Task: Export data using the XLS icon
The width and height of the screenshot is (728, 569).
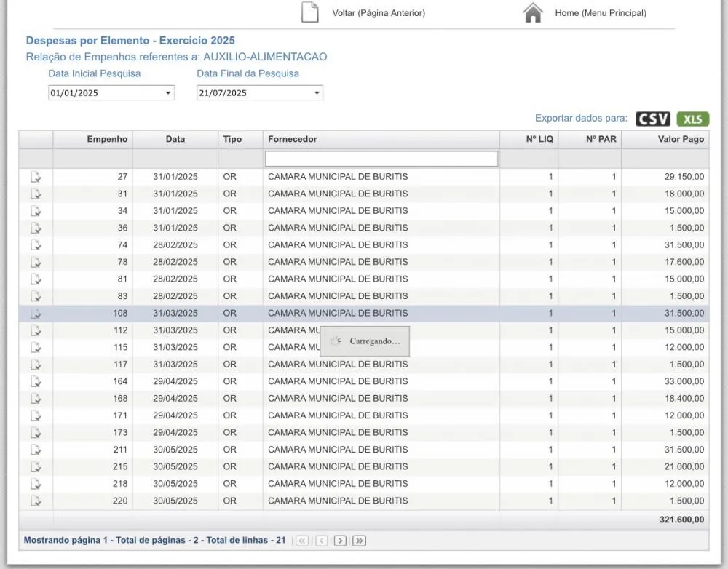Action: [693, 119]
